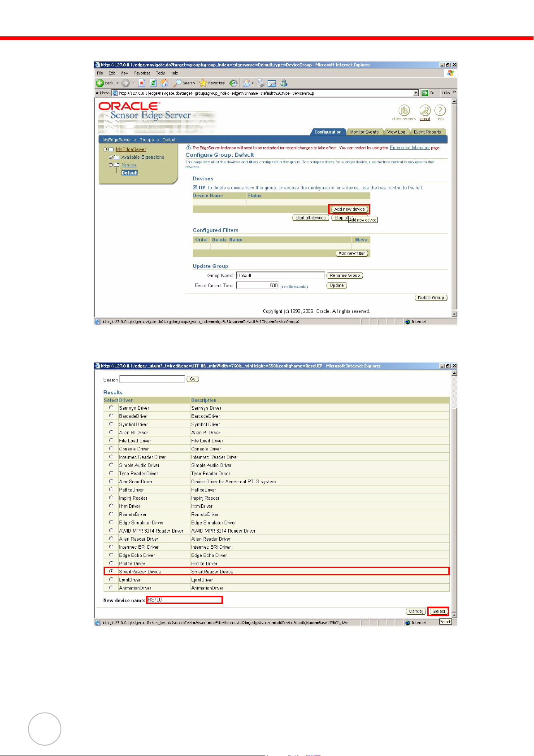Open the Edit menu
The width and height of the screenshot is (534, 756).
pyautogui.click(x=112, y=73)
